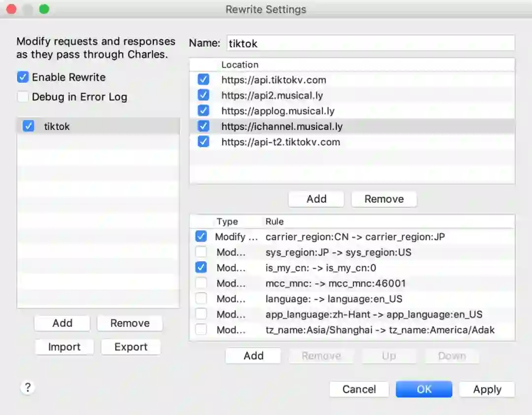Select the tiktok set name in list
This screenshot has width=532, height=415.
click(x=57, y=127)
